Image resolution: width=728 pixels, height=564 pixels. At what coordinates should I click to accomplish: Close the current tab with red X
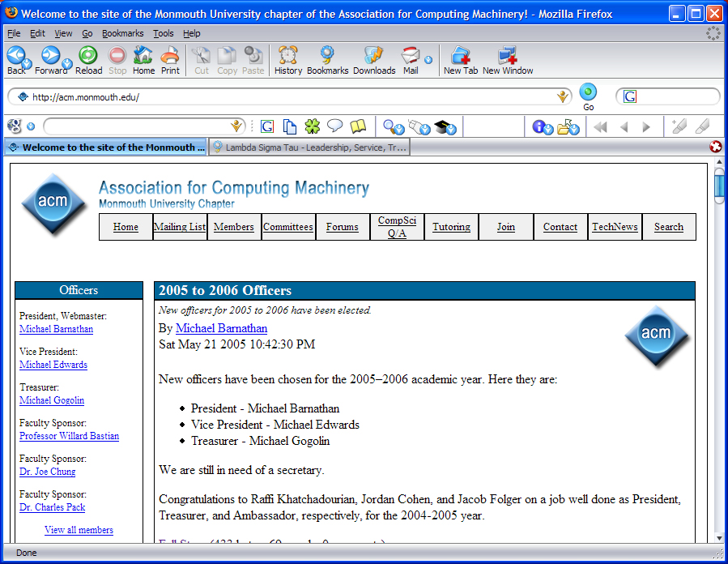coord(716,147)
